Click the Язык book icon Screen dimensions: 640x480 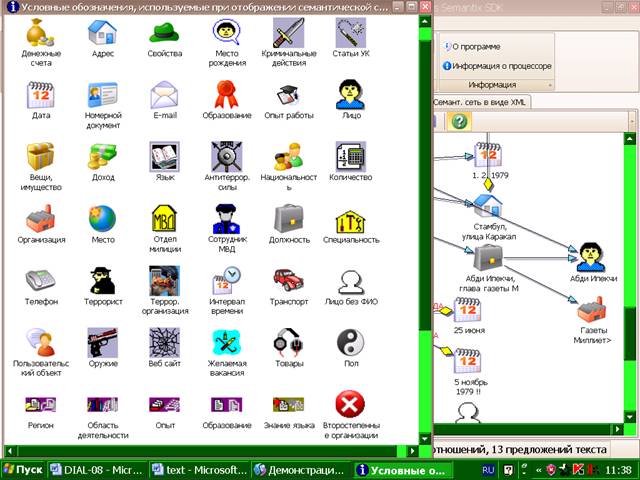click(x=164, y=156)
